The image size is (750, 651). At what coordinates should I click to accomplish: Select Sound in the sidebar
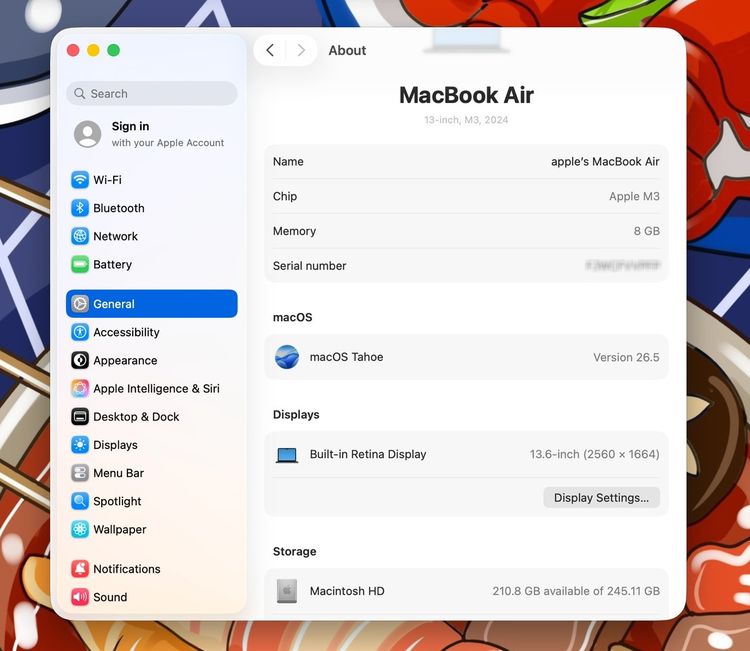(152, 597)
